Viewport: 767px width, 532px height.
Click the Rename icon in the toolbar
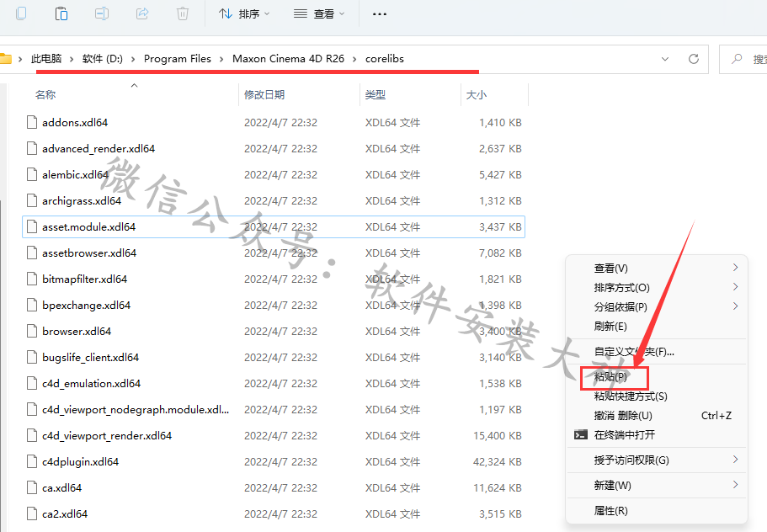(102, 13)
